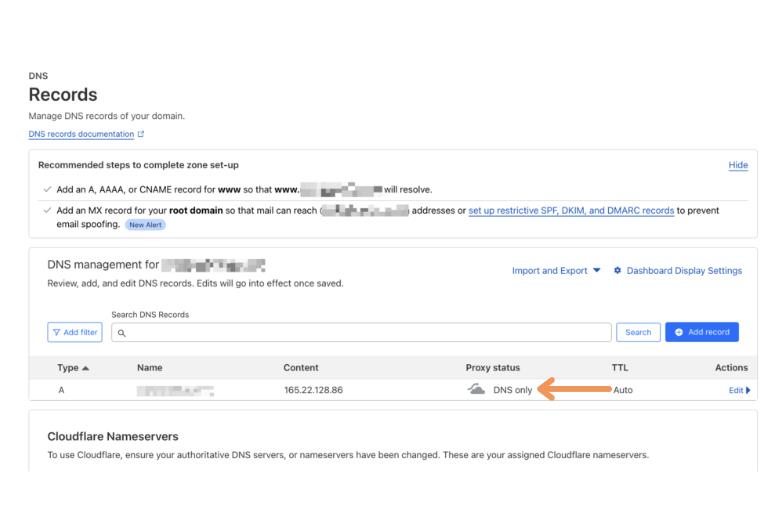Click the magnifier icon in search field
The height and width of the screenshot is (520, 781).
coord(121,332)
